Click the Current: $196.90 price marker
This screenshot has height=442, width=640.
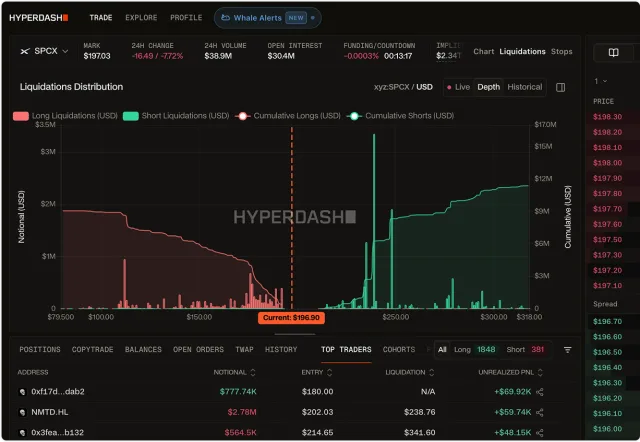coord(291,318)
